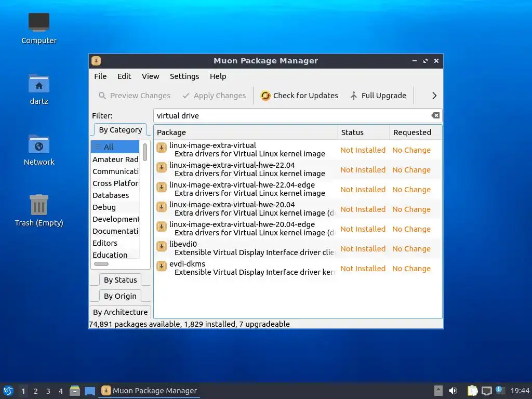Open the Network desktop icon
The width and height of the screenshot is (532, 399).
click(38, 144)
